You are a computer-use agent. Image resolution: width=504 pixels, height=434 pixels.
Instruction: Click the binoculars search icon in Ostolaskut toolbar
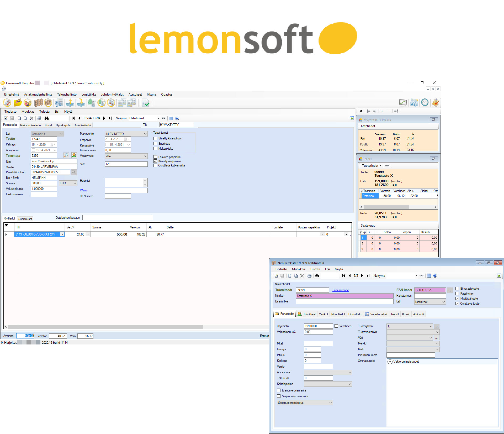click(47, 118)
